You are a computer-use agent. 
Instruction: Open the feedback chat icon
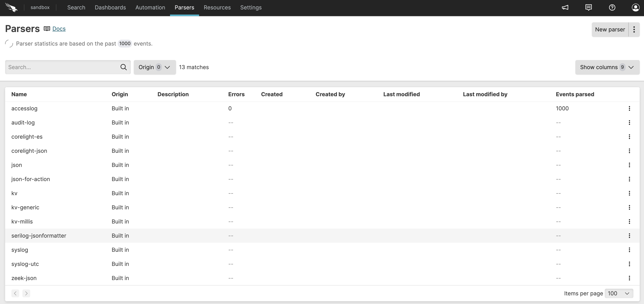(x=588, y=7)
